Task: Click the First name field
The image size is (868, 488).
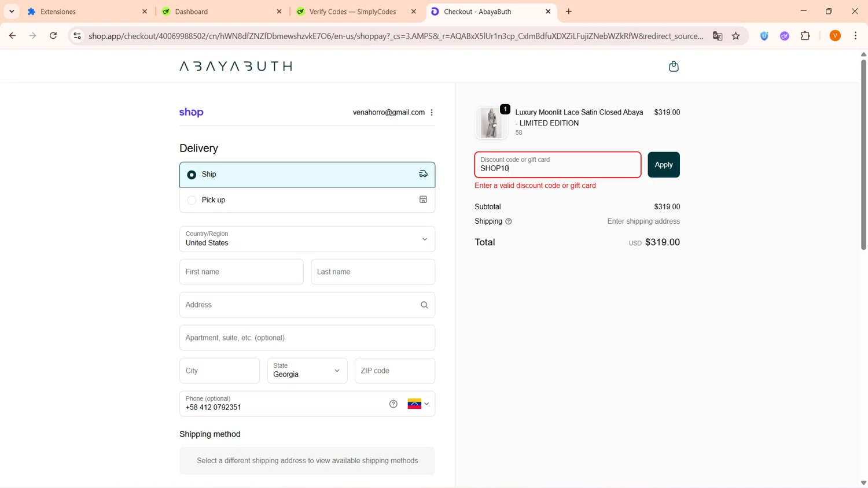Action: [x=241, y=272]
